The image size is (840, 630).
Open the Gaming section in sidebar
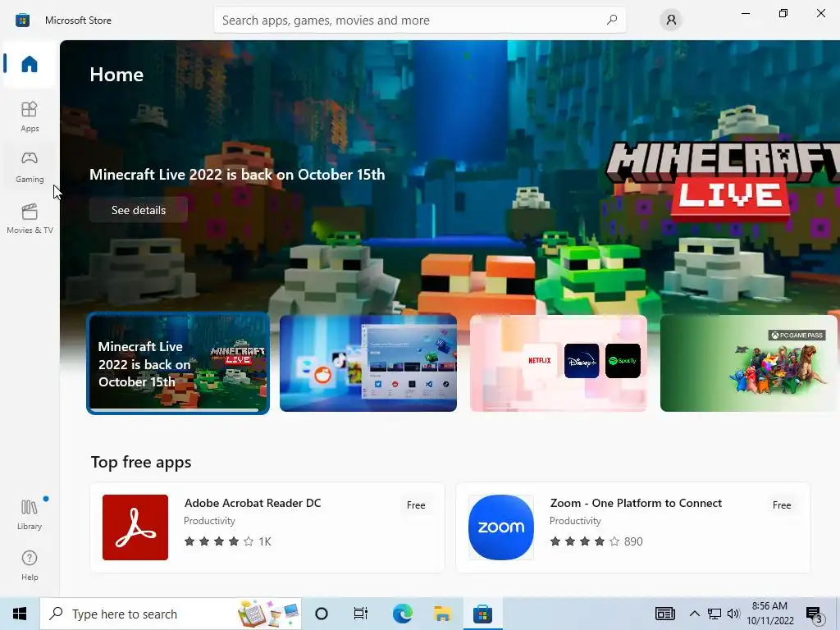[30, 167]
